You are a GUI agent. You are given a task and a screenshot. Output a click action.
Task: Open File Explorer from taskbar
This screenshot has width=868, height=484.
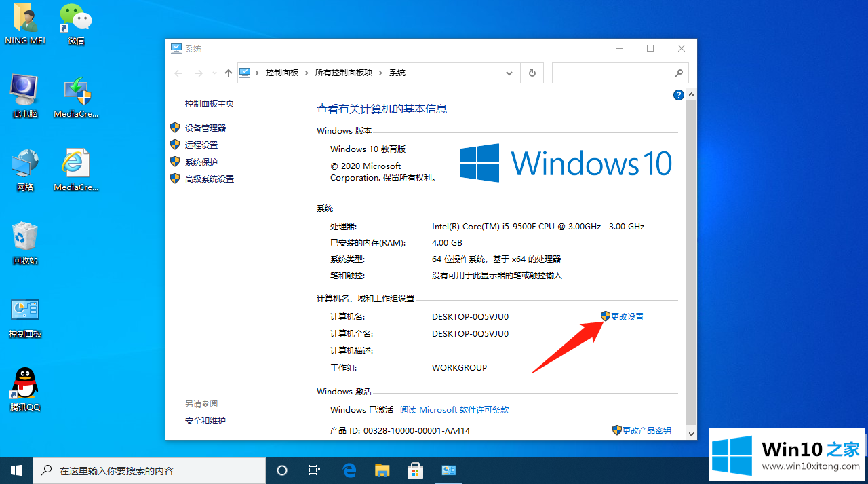click(382, 470)
